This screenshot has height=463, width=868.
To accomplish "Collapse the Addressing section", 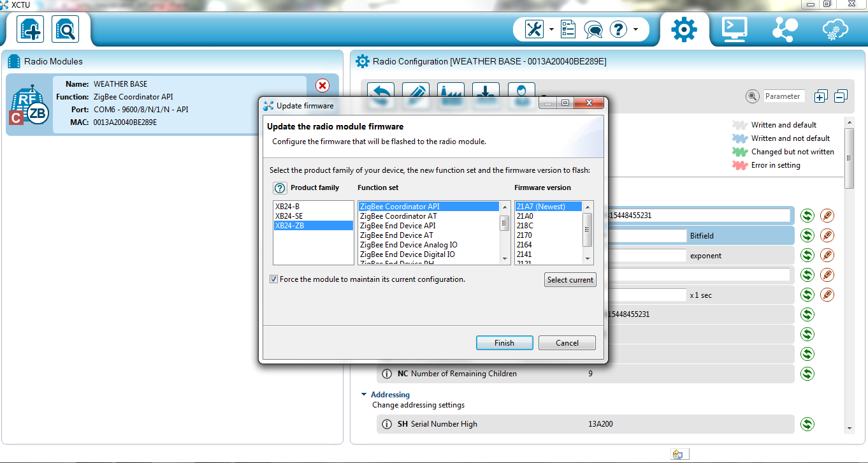I will 364,395.
